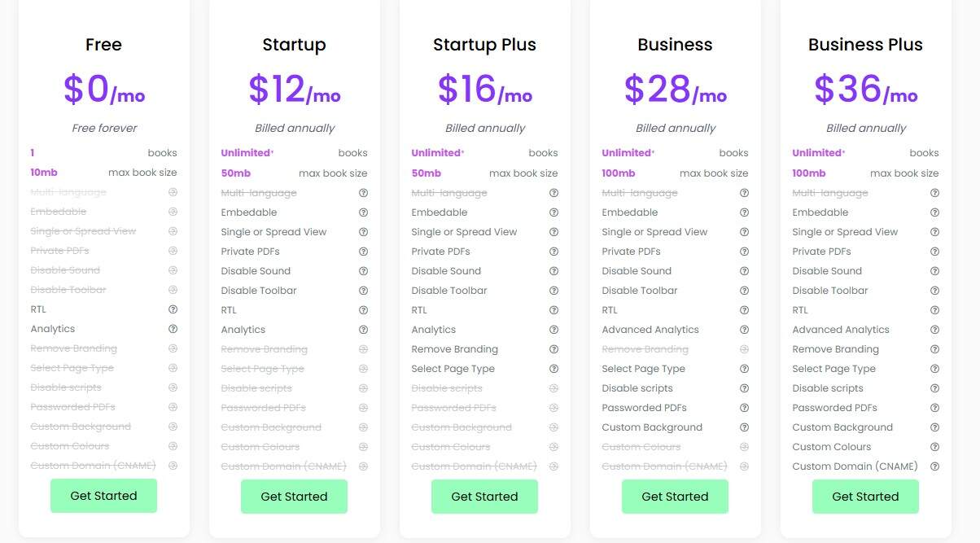The height and width of the screenshot is (543, 980).
Task: Open the Remove Branding help icon in Startup Plus
Action: click(x=553, y=348)
